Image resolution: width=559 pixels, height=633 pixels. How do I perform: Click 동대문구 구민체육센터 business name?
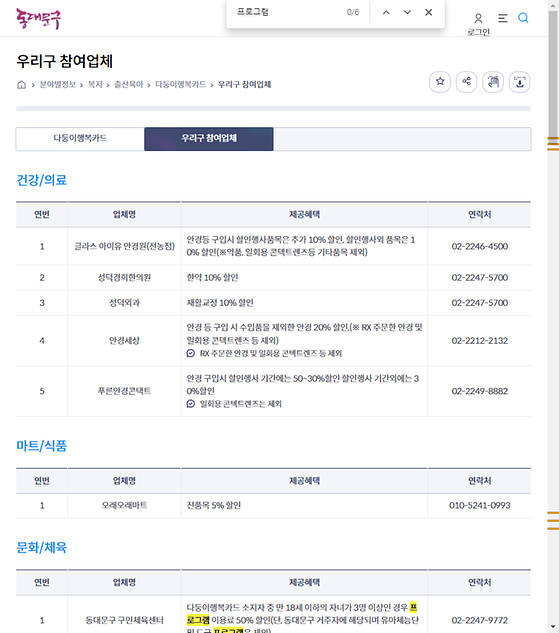(124, 620)
